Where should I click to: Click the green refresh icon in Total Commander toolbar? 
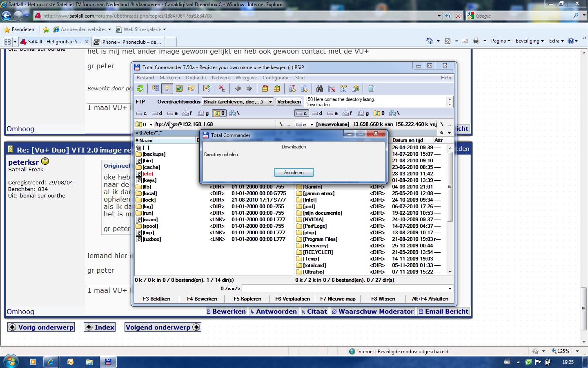140,88
